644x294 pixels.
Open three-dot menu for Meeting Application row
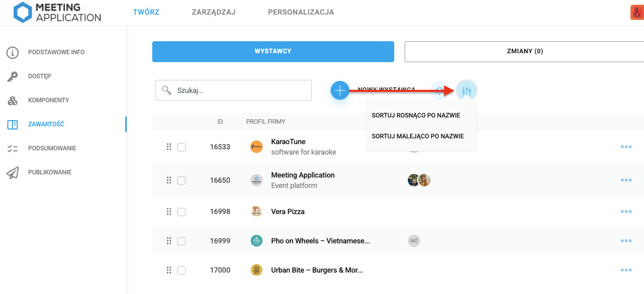626,180
